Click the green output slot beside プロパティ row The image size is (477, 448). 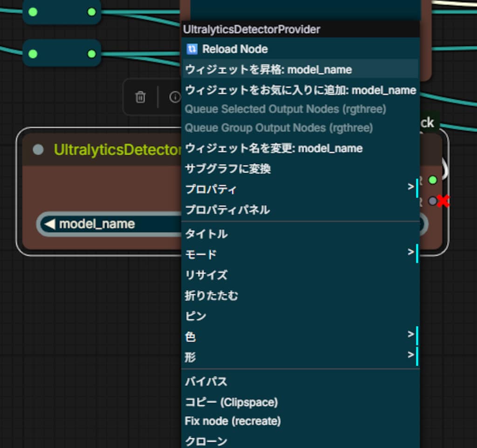pos(433,180)
